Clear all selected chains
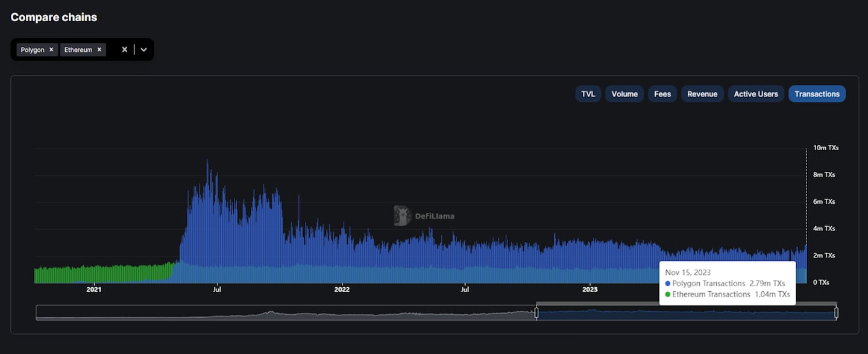 click(125, 49)
